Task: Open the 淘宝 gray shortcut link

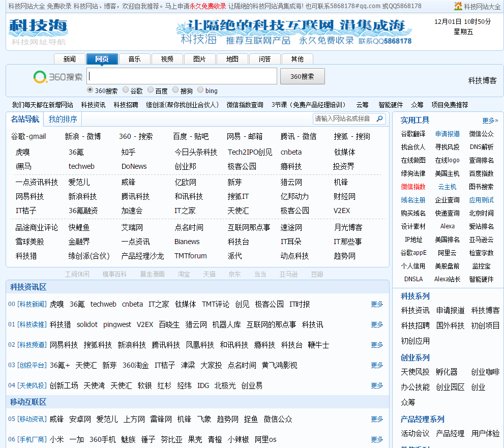Action: coord(184,274)
